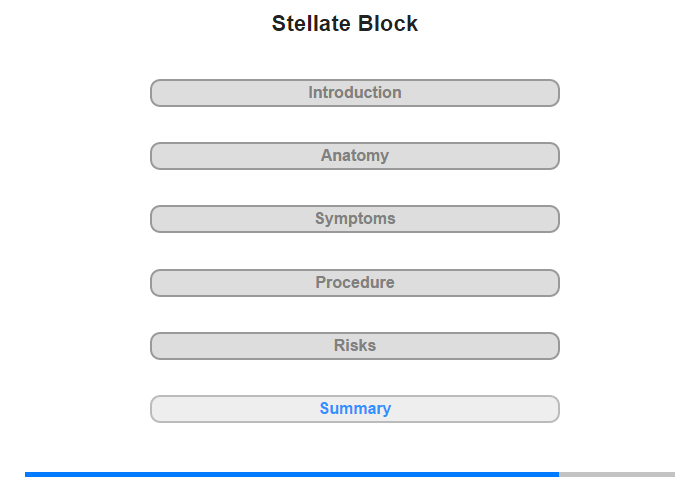This screenshot has width=700, height=480.
Task: Click the Symptoms label text
Action: pos(355,219)
